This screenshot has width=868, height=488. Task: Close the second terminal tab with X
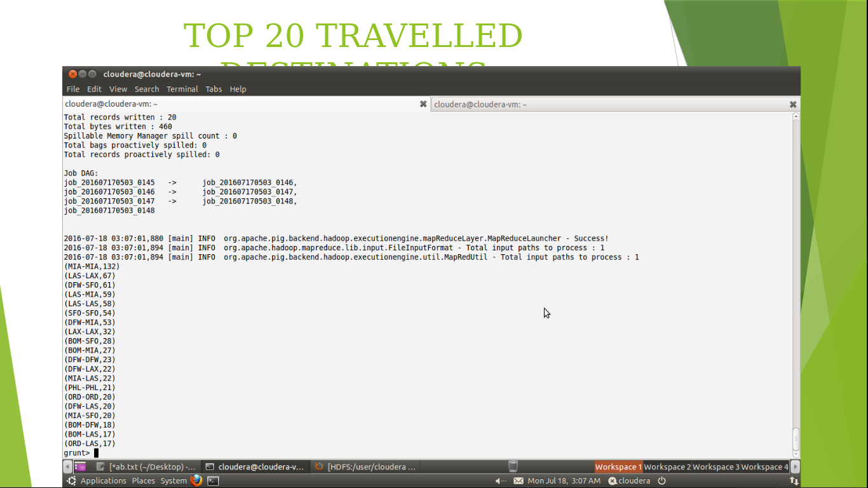click(793, 104)
